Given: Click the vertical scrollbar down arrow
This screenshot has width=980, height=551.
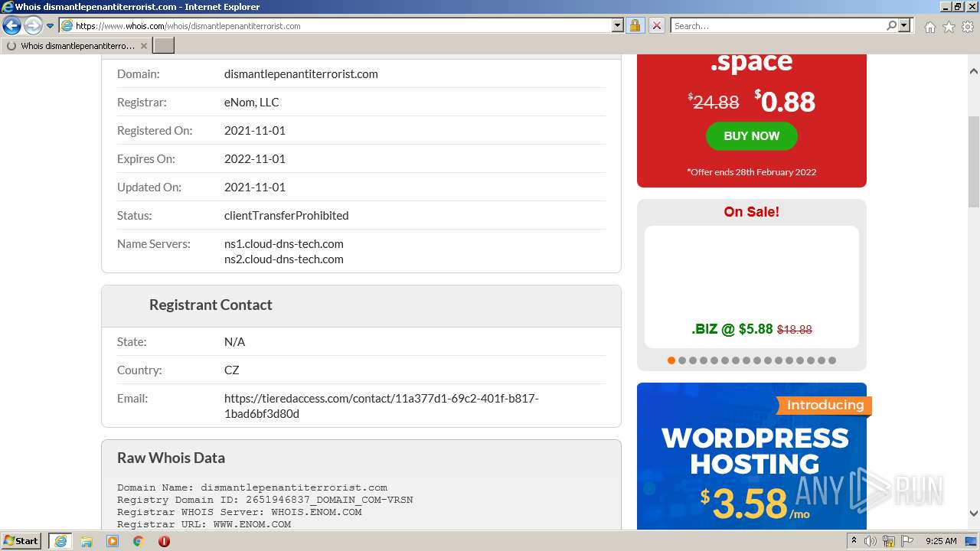Looking at the screenshot, I should pos(974,514).
